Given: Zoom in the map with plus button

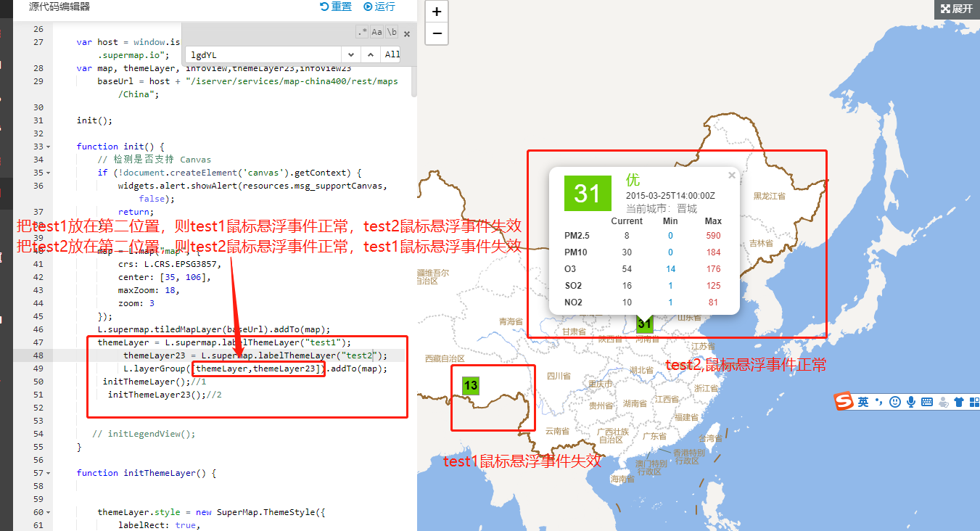Looking at the screenshot, I should [x=436, y=12].
